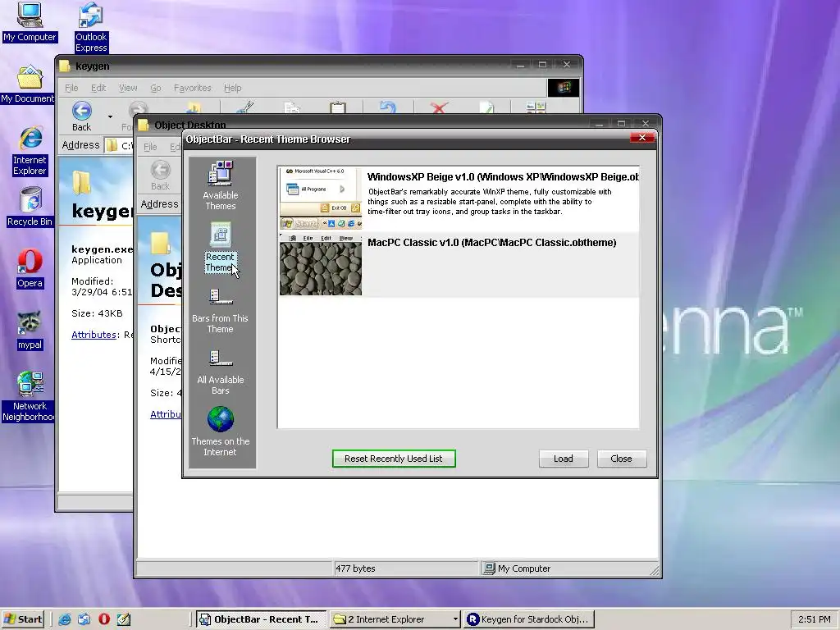Image resolution: width=840 pixels, height=630 pixels.
Task: Select WindowsXP Beige theme thumbnail
Action: [321, 199]
